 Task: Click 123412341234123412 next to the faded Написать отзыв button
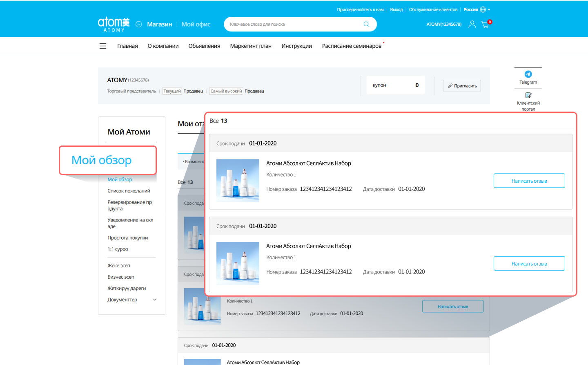278,313
